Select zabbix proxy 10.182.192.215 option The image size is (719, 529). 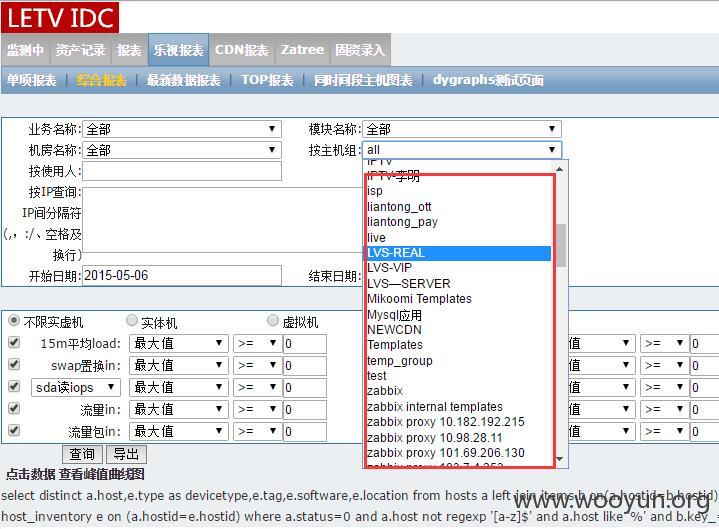coord(459,422)
